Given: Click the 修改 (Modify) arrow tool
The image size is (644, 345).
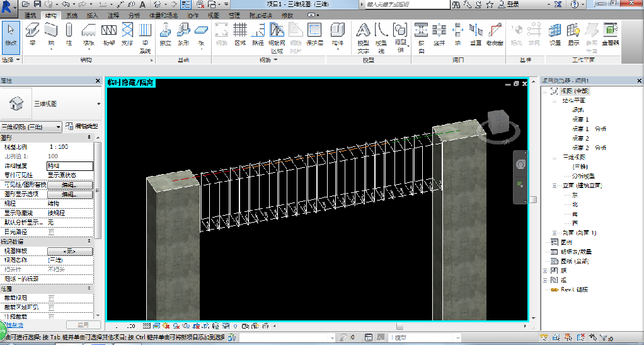Looking at the screenshot, I should click(x=11, y=33).
